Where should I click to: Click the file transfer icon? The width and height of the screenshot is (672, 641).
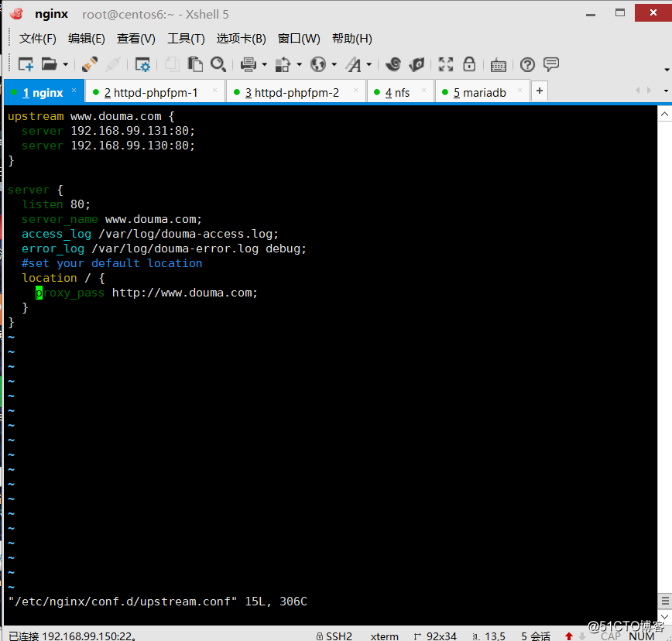(283, 65)
